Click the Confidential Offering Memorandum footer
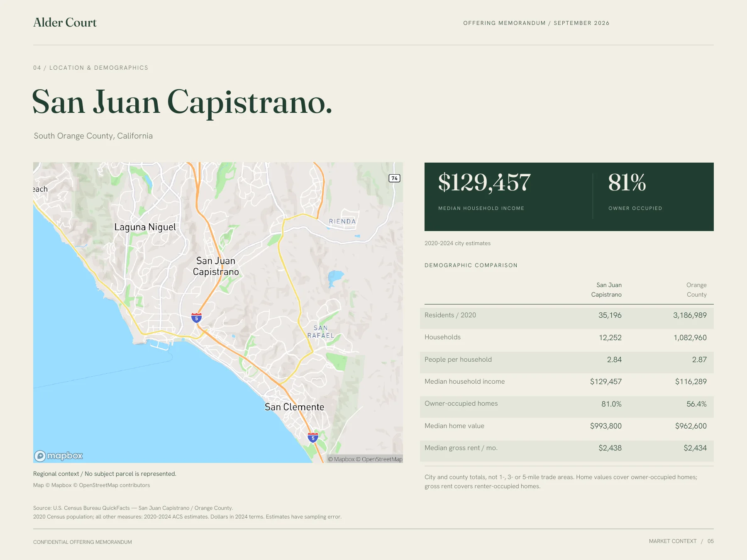The width and height of the screenshot is (747, 560). [x=83, y=542]
